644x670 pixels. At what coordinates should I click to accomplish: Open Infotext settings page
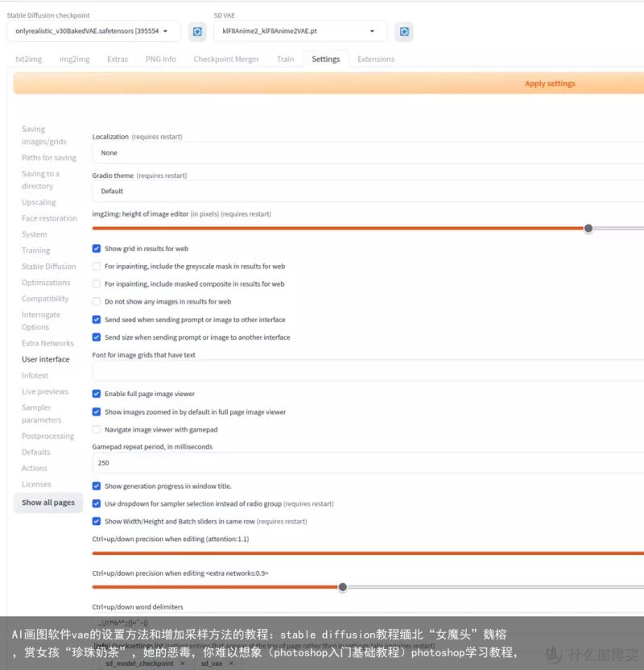(x=35, y=375)
